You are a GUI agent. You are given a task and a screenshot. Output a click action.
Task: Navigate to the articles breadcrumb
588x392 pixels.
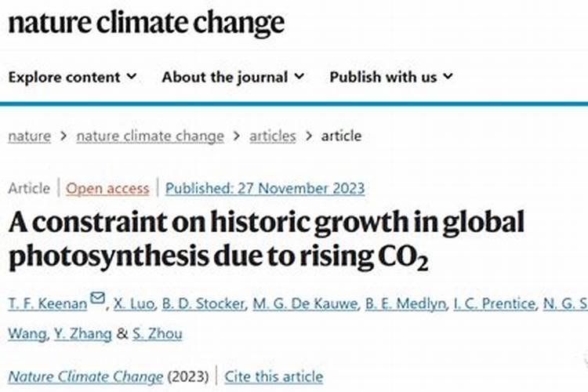273,136
